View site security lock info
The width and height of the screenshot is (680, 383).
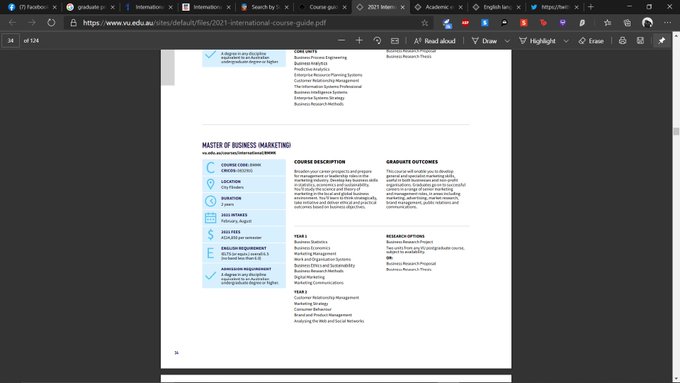point(73,23)
